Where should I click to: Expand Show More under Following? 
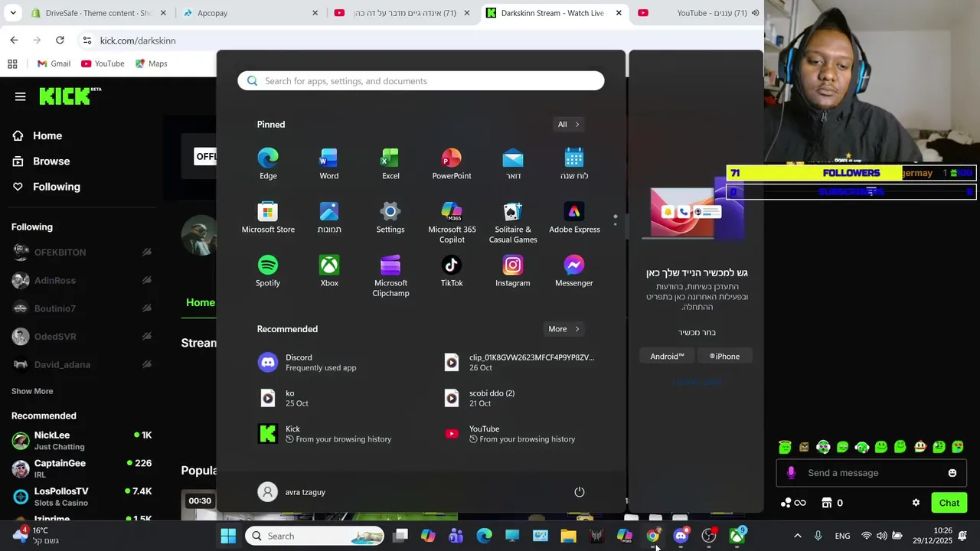point(32,391)
